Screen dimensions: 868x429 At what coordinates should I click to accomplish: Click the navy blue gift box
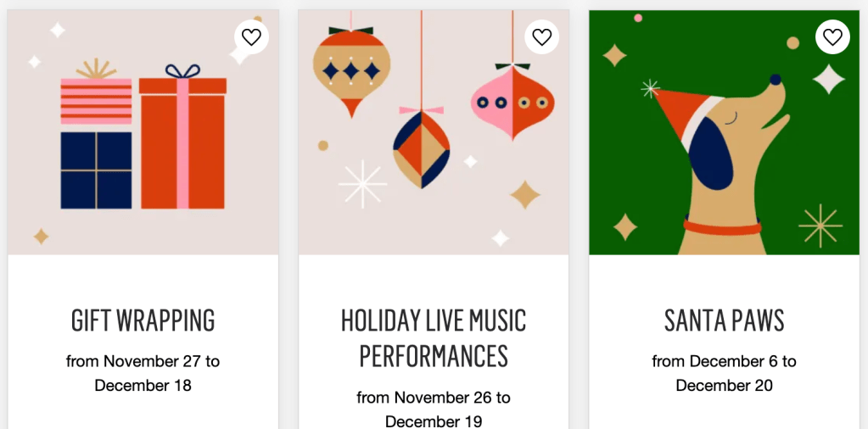96,170
